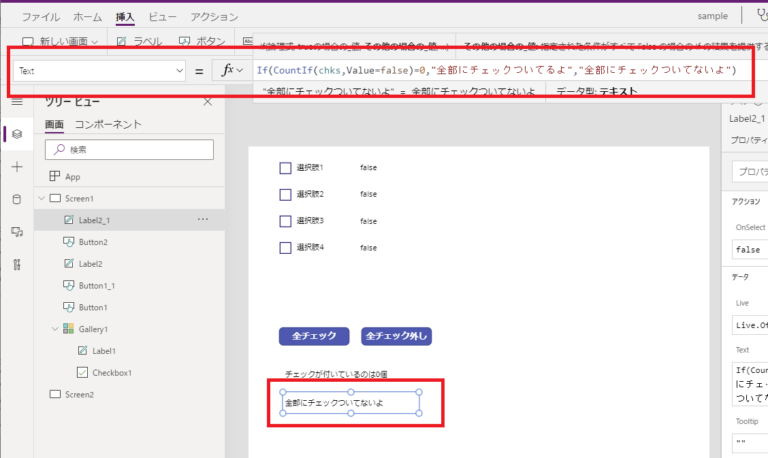Click the 全チェック外し button

coord(396,336)
